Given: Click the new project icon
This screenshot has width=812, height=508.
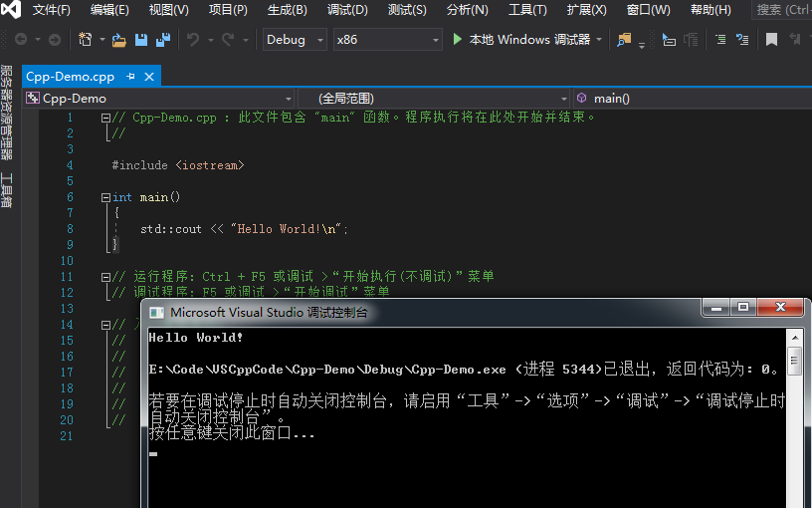Looking at the screenshot, I should click(x=85, y=40).
